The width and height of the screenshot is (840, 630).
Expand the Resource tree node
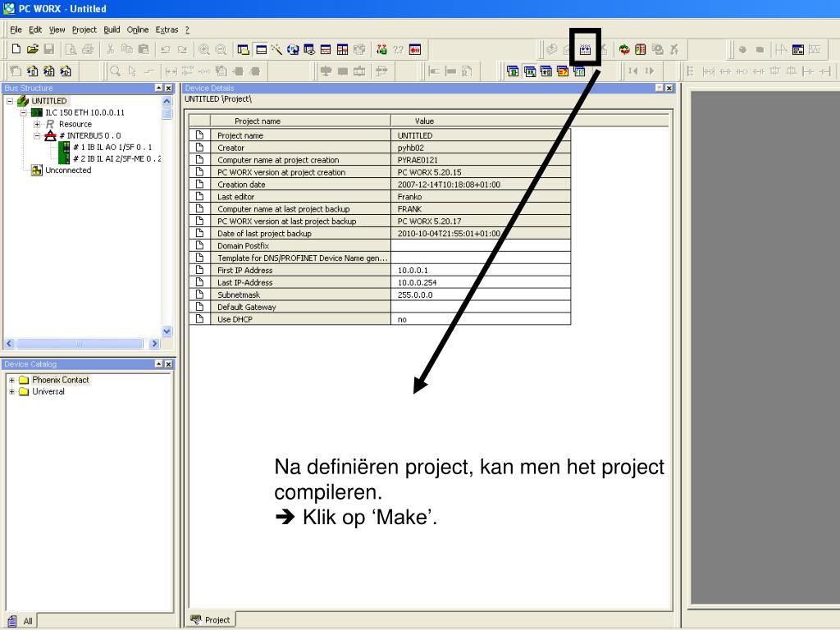tap(37, 124)
